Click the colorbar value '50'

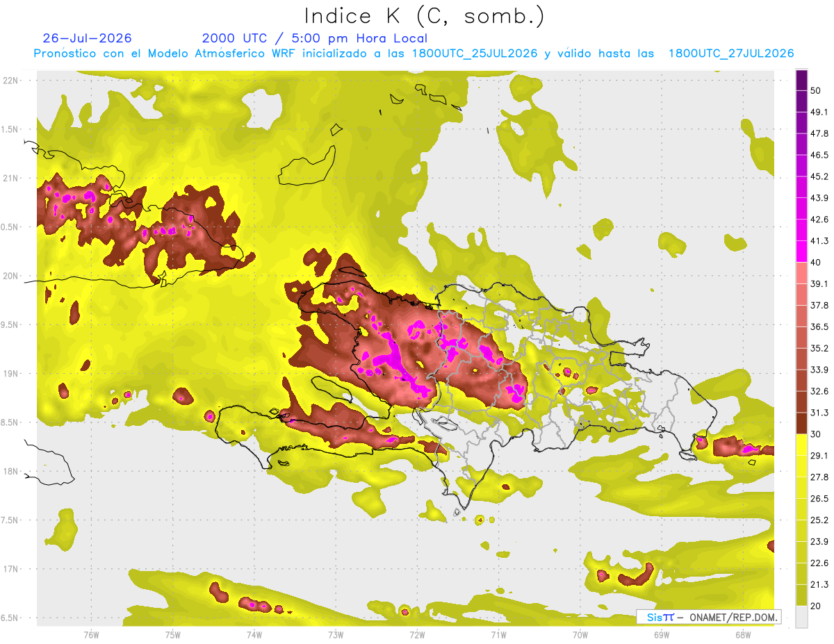pos(816,90)
